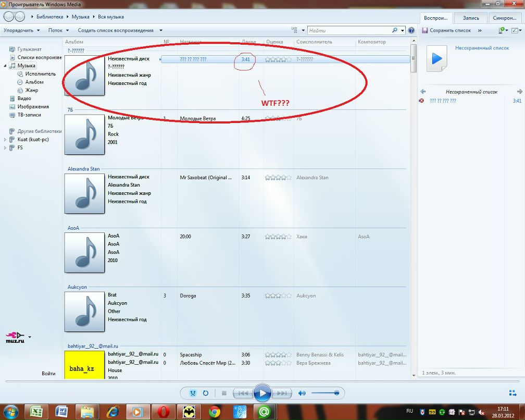Click the save list floppy icon
This screenshot has height=420, width=525.
coord(424,31)
